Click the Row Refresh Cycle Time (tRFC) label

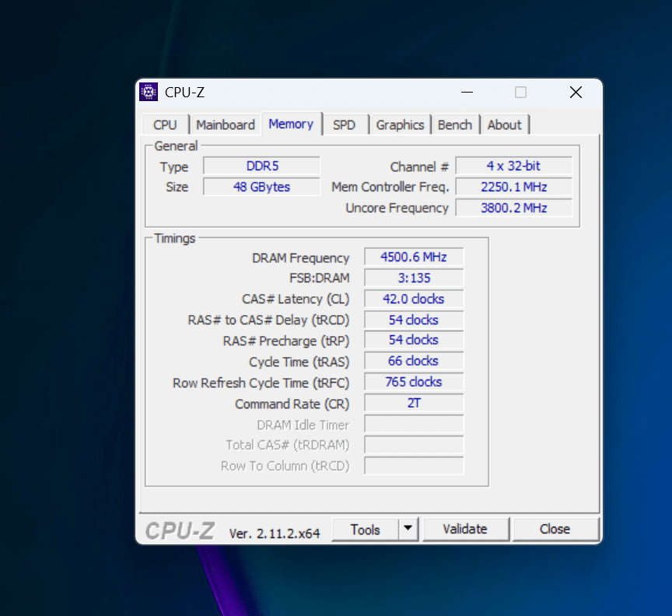tap(261, 383)
